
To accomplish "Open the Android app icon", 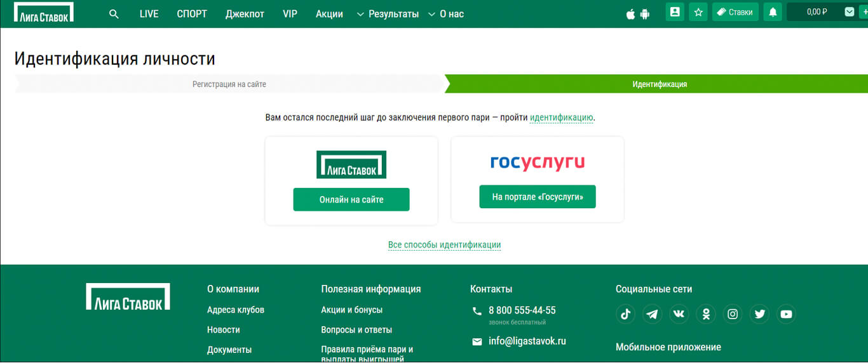I will (645, 14).
